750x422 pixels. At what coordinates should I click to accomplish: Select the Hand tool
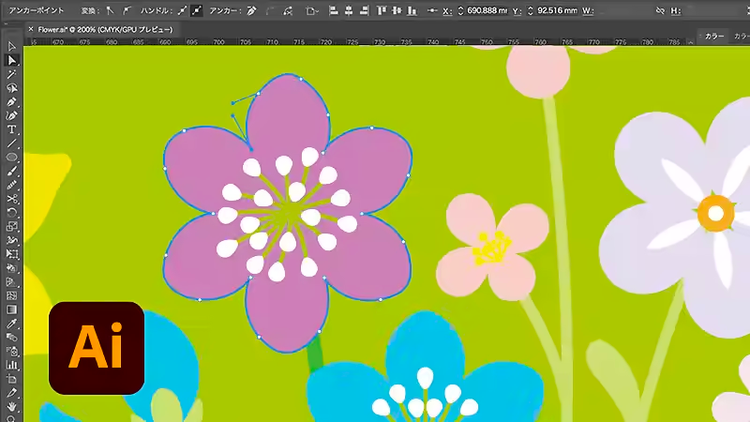click(x=12, y=406)
